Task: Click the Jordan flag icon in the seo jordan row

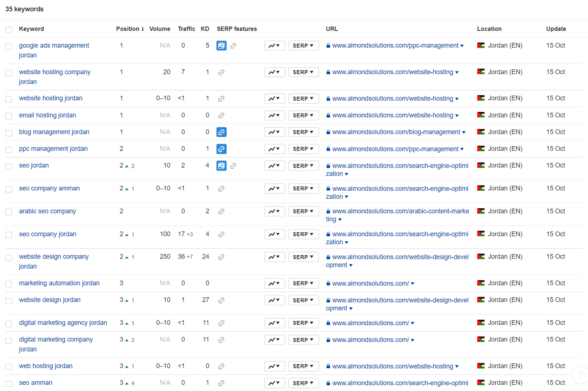Action: pyautogui.click(x=481, y=165)
